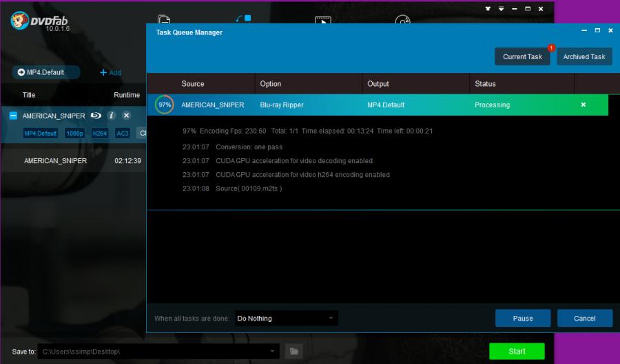This screenshot has width=620, height=364.
Task: Click the Output column header
Action: pyautogui.click(x=378, y=84)
